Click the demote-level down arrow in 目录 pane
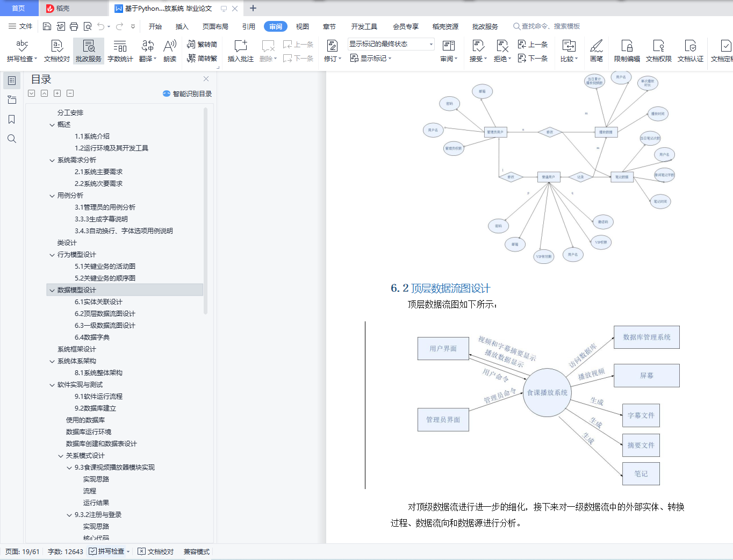The image size is (733, 560). click(x=32, y=94)
